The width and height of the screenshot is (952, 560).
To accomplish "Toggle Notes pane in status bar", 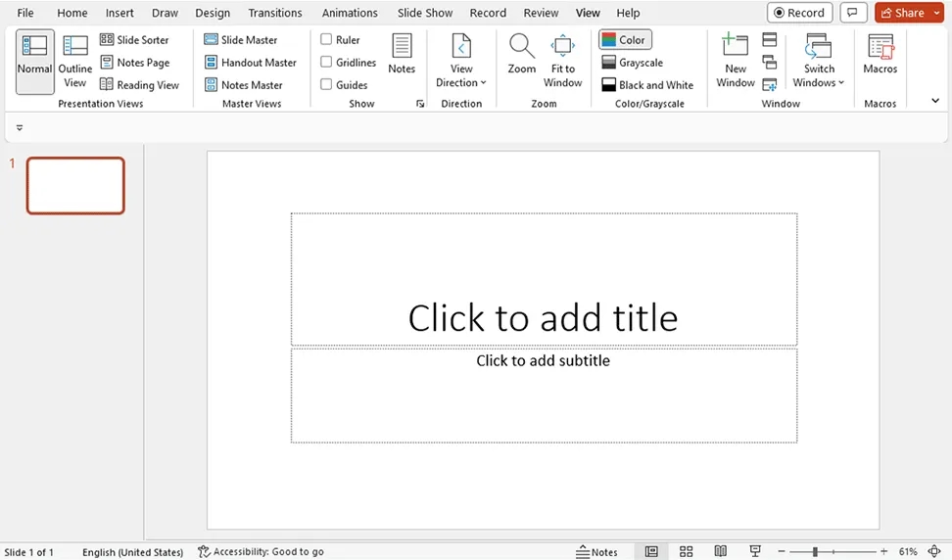I will click(x=597, y=551).
